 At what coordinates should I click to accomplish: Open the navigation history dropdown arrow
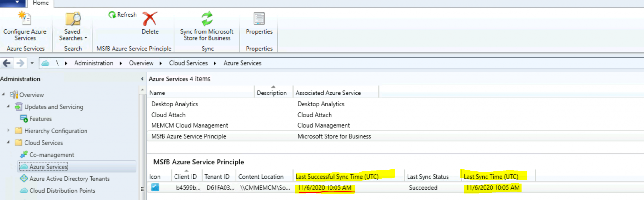[x=32, y=63]
